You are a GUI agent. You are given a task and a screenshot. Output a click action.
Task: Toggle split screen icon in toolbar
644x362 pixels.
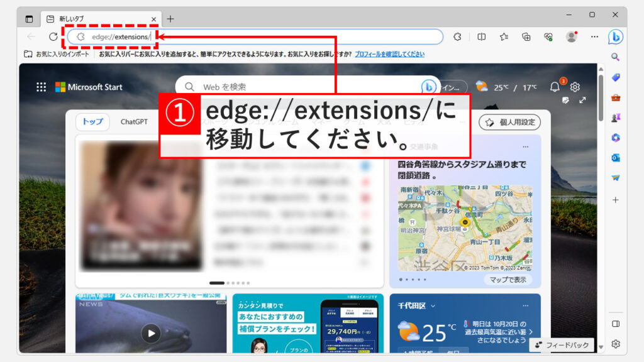pyautogui.click(x=481, y=37)
